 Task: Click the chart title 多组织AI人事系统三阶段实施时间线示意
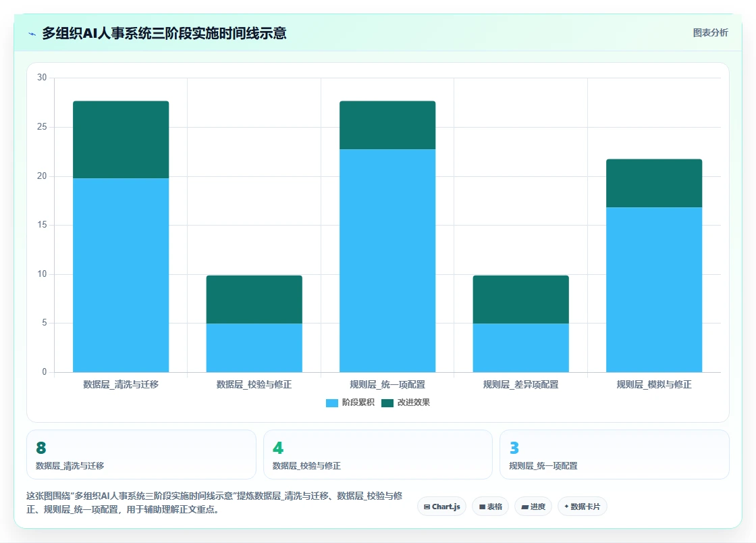(x=165, y=33)
